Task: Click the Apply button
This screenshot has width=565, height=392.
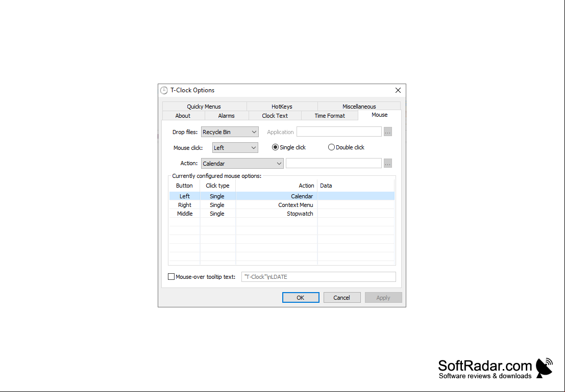Action: [383, 298]
